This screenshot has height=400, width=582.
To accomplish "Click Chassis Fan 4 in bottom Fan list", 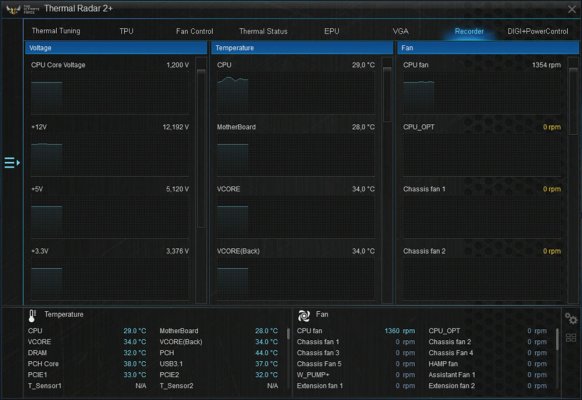I will tap(451, 353).
